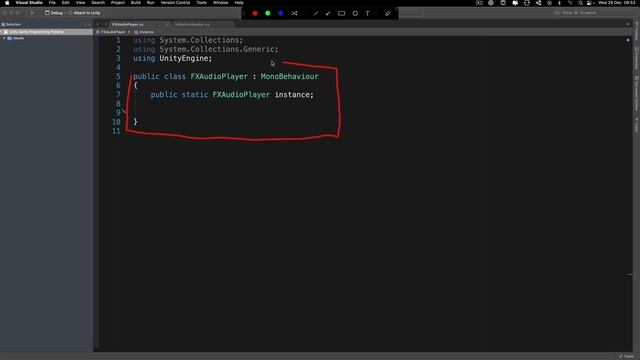The image size is (640, 360).
Task: Open the Run menu
Action: (151, 2)
